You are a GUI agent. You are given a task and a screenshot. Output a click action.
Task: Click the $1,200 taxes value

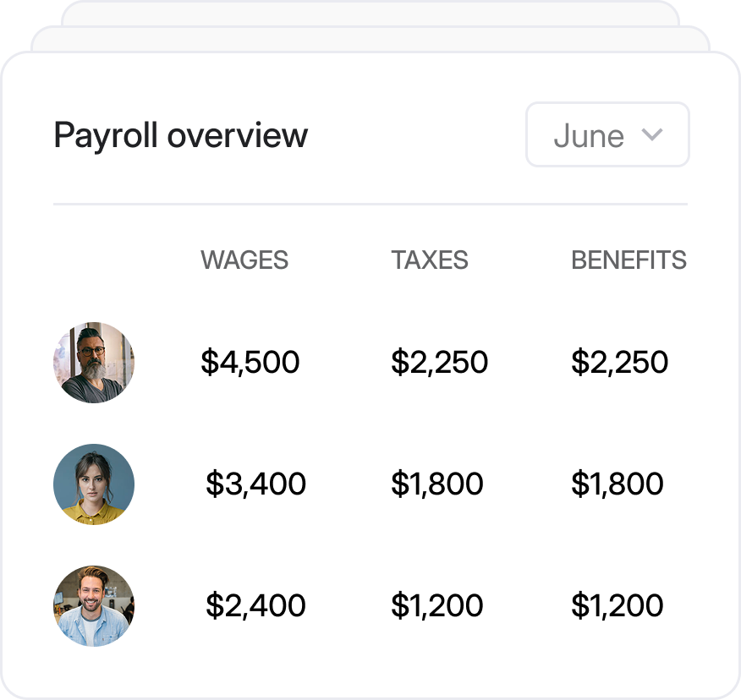pyautogui.click(x=437, y=606)
